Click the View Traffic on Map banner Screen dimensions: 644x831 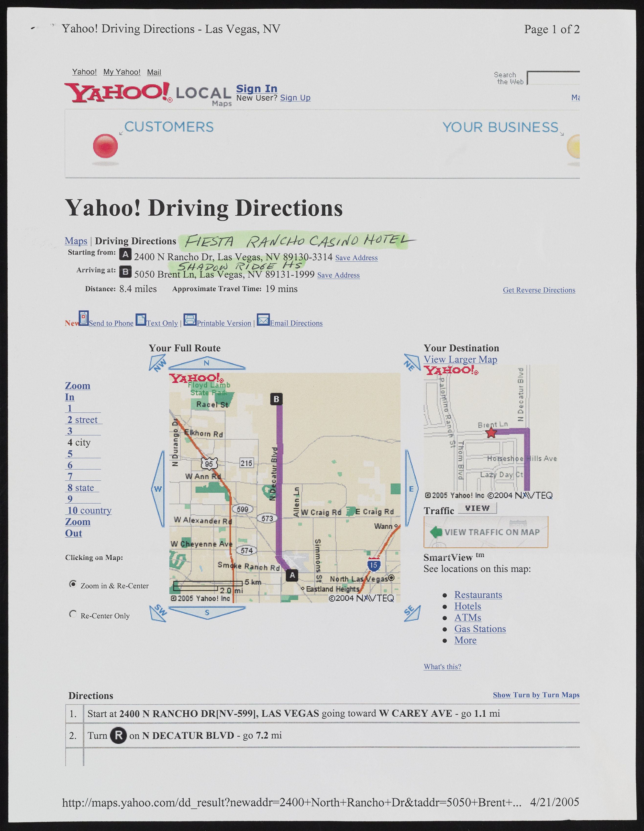[x=486, y=532]
